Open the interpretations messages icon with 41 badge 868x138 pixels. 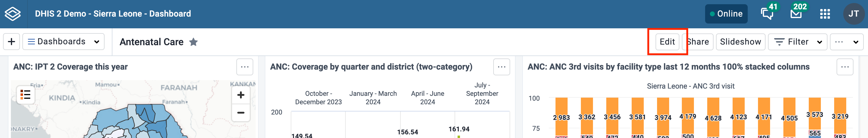tap(767, 14)
